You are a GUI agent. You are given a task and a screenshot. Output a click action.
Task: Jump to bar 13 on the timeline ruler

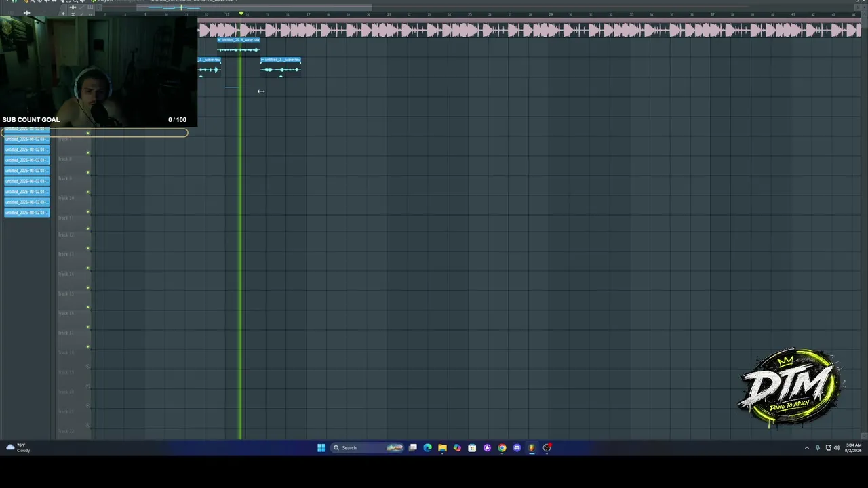[227, 14]
